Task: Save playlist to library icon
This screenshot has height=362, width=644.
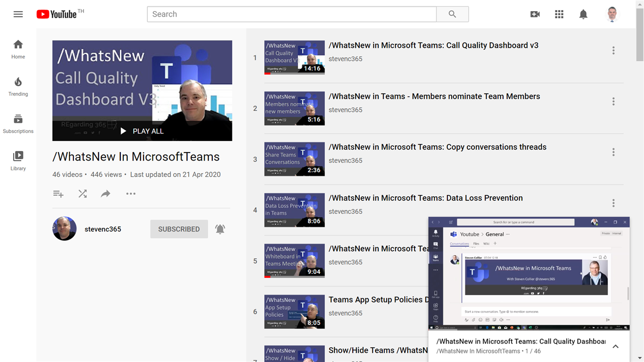Action: pyautogui.click(x=58, y=194)
